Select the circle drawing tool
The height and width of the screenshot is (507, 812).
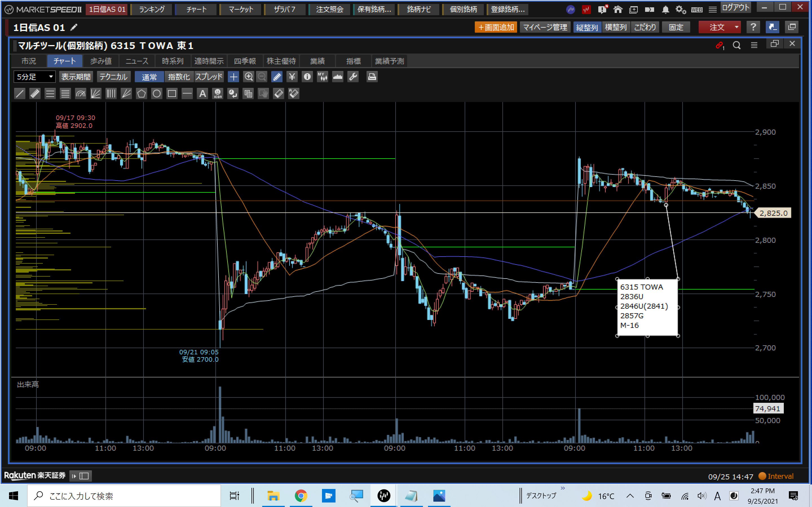coord(156,94)
